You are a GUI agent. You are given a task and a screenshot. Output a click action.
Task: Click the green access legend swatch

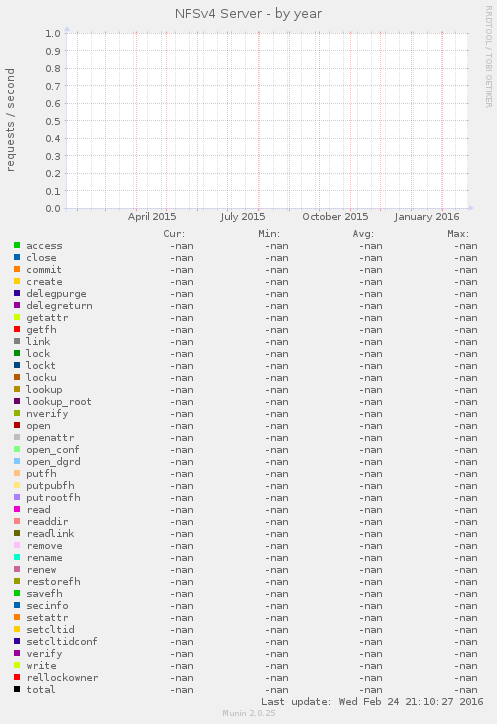pos(17,245)
